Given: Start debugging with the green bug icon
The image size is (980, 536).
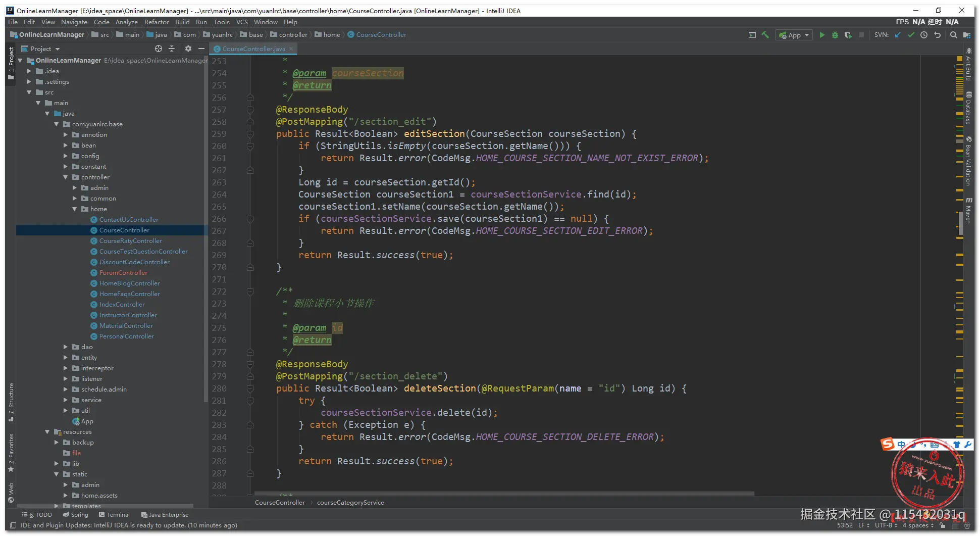Looking at the screenshot, I should click(835, 35).
